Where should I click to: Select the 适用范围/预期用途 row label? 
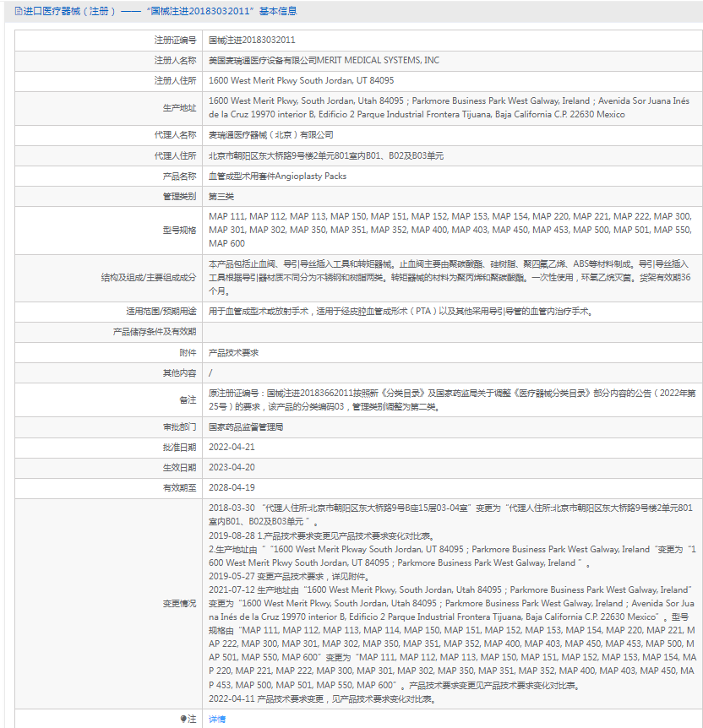click(x=161, y=312)
